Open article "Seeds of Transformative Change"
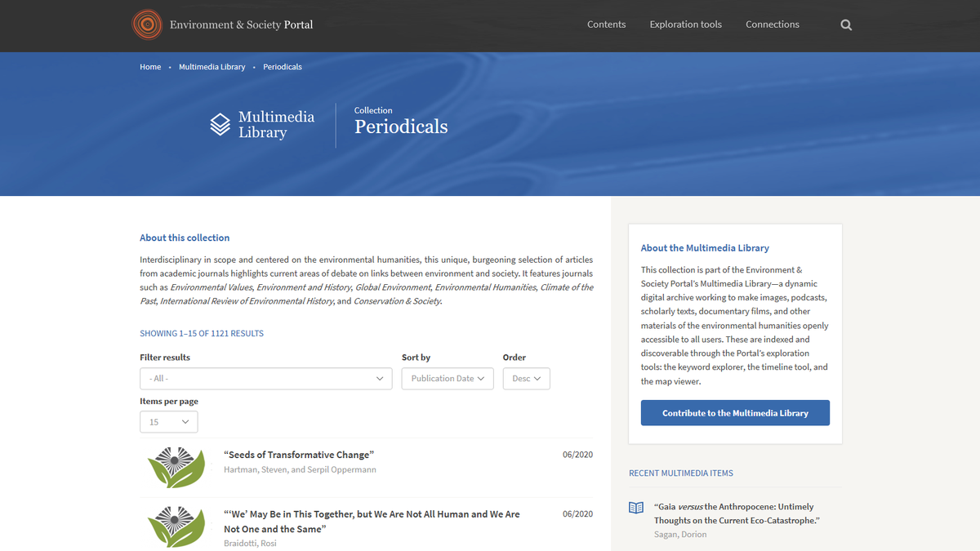Viewport: 980px width, 551px height. pos(299,455)
